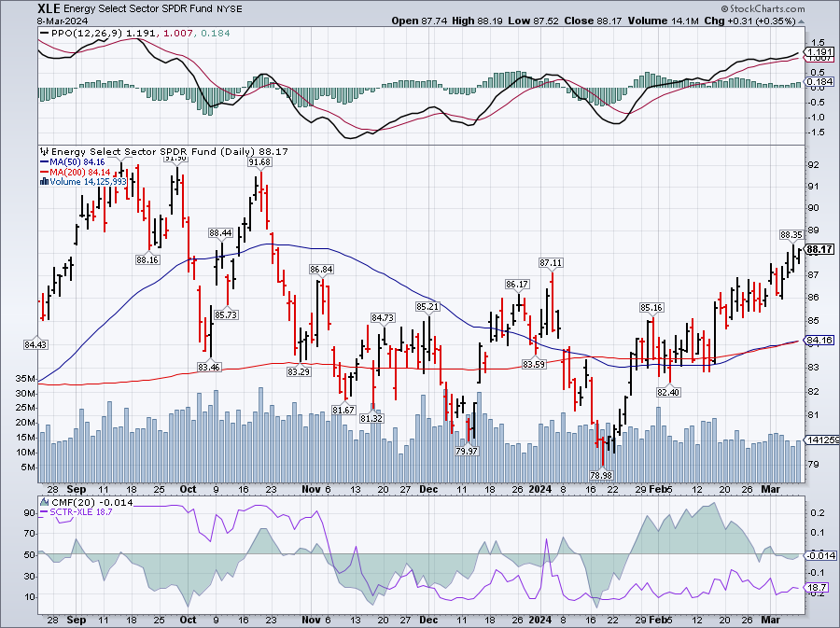840x628 pixels.
Task: Click the Volume legend bar icon
Action: point(44,181)
